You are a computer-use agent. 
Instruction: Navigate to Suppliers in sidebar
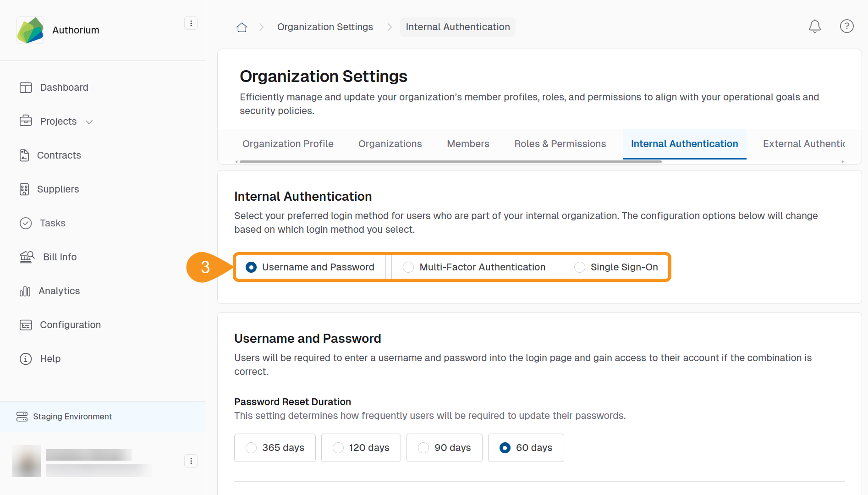(58, 189)
